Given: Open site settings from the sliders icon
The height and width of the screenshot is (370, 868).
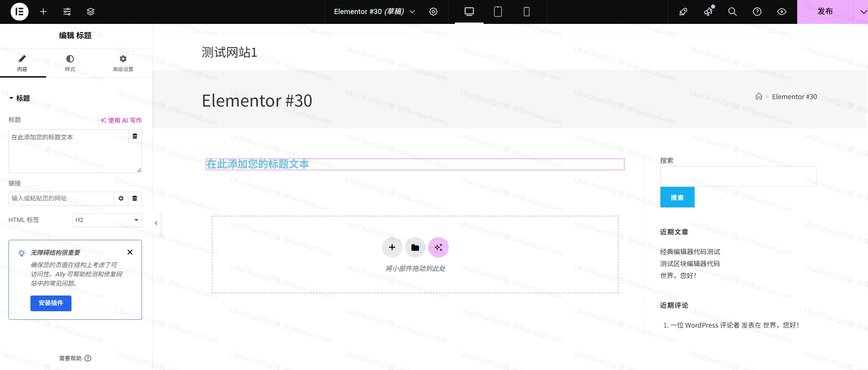Looking at the screenshot, I should [67, 11].
